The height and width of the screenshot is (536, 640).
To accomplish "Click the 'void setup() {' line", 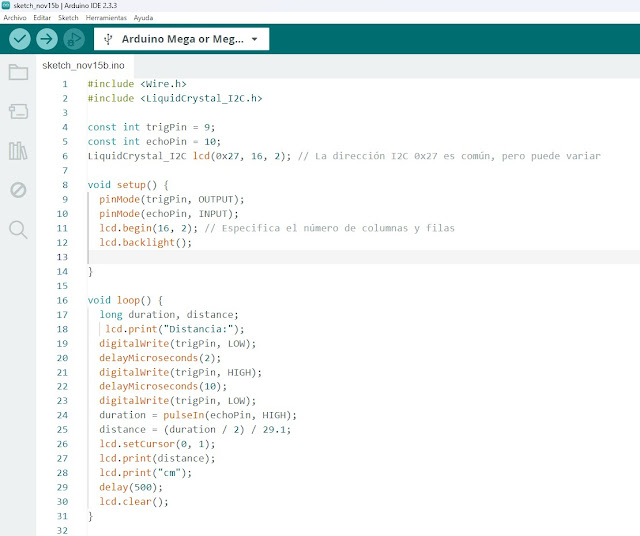I will [128, 185].
